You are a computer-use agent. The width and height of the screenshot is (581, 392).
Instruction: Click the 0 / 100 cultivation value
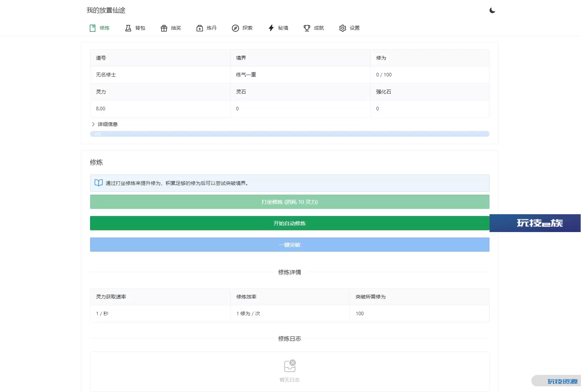pyautogui.click(x=384, y=75)
